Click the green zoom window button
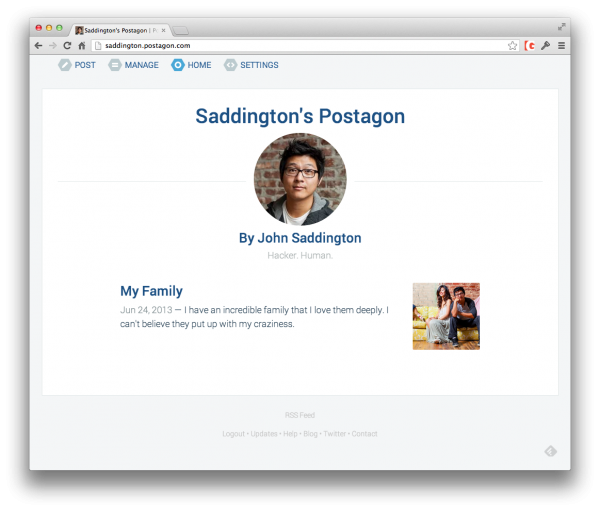The width and height of the screenshot is (600, 511). click(x=59, y=28)
